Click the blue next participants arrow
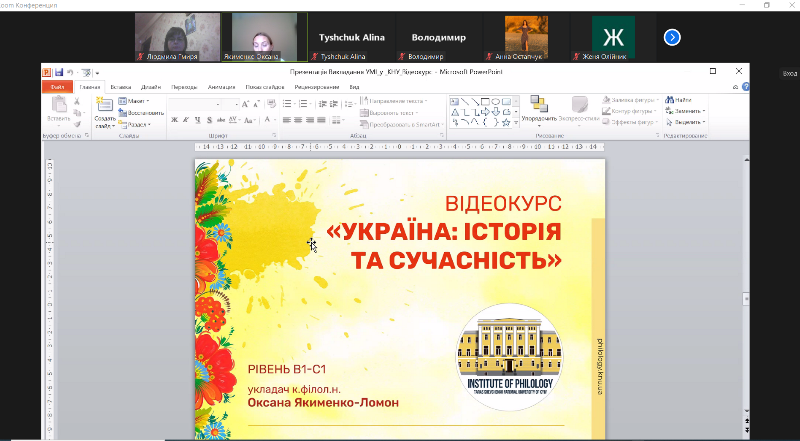Viewport: 800px width, 441px height. tap(672, 37)
